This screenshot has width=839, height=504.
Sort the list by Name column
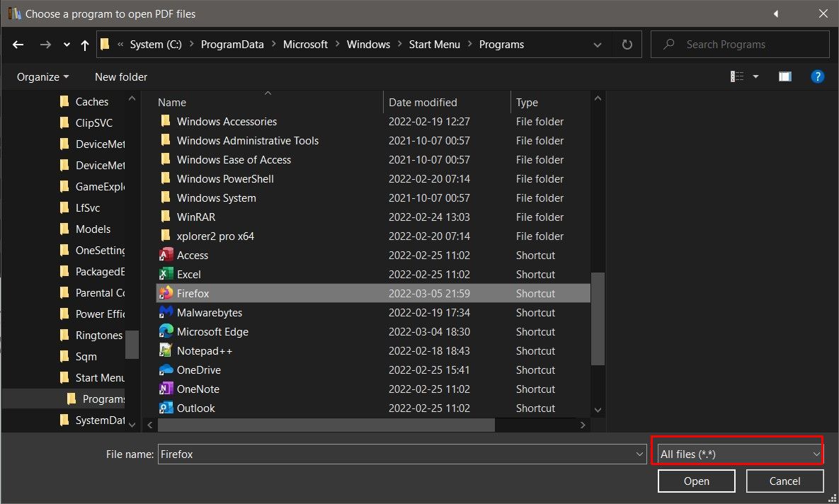coord(172,102)
